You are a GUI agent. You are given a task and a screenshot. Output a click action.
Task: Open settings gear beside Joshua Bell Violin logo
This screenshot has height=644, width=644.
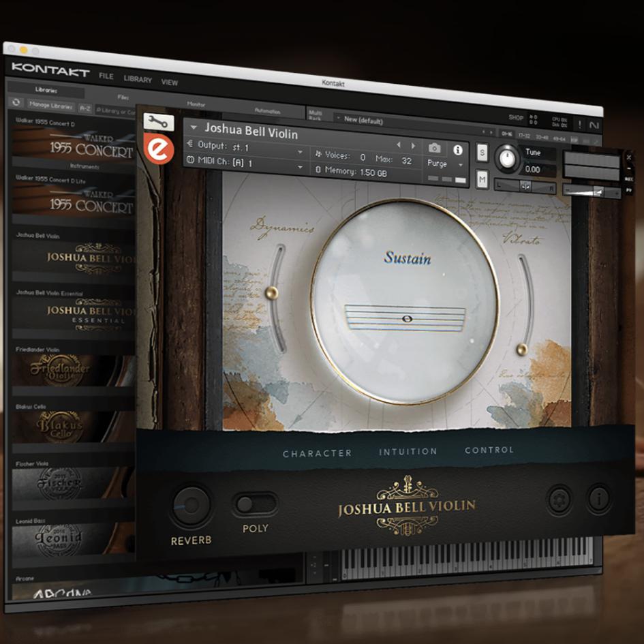tap(559, 500)
